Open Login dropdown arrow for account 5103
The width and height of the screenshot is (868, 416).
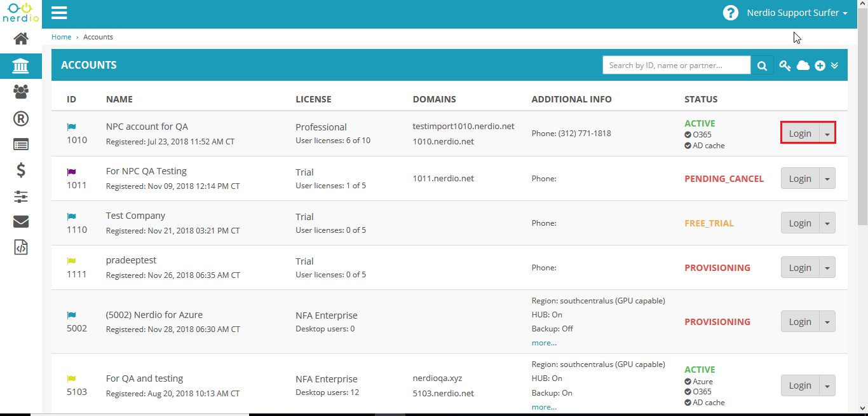pos(827,385)
